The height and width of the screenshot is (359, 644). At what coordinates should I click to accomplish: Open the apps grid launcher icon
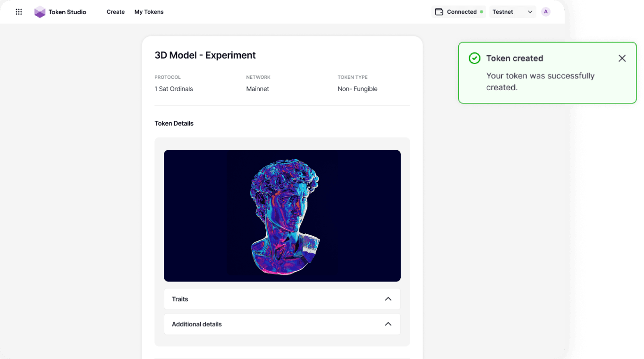click(x=19, y=12)
